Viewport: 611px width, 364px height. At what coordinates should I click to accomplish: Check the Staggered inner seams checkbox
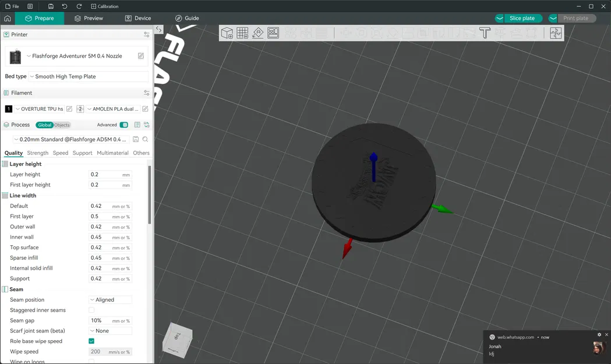click(x=91, y=310)
